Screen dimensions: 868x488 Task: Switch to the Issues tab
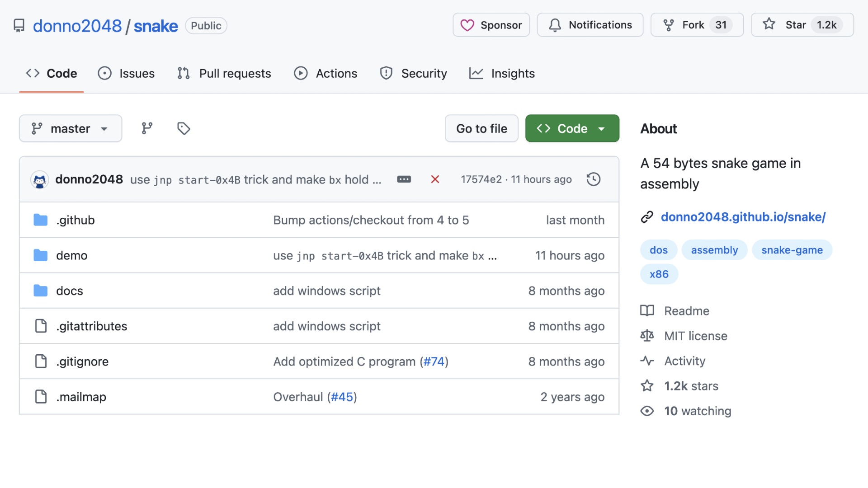(x=127, y=73)
